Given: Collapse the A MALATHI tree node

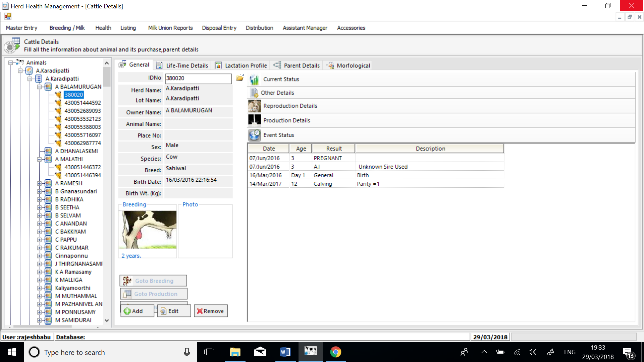Looking at the screenshot, I should tap(40, 159).
